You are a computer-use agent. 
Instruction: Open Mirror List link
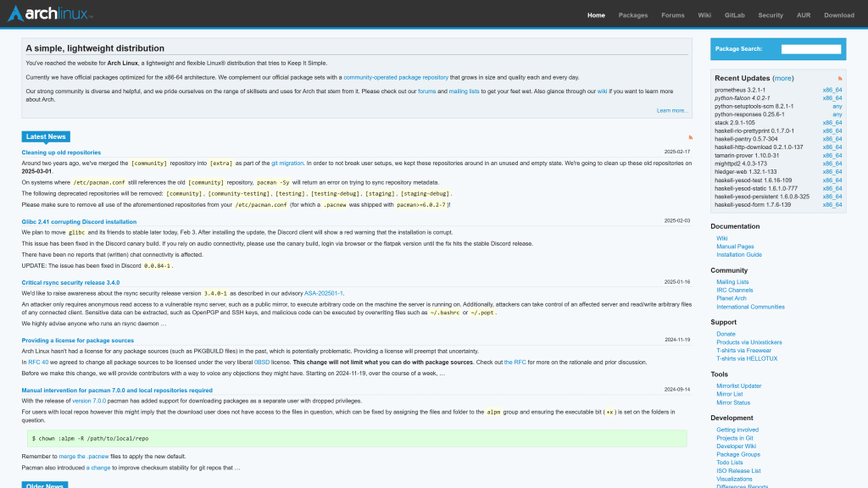[x=729, y=395]
